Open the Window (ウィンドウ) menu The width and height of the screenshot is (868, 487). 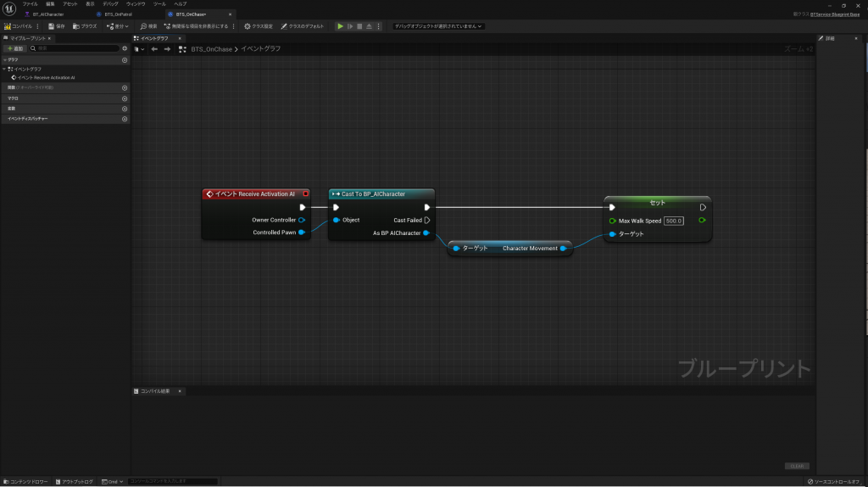(136, 4)
